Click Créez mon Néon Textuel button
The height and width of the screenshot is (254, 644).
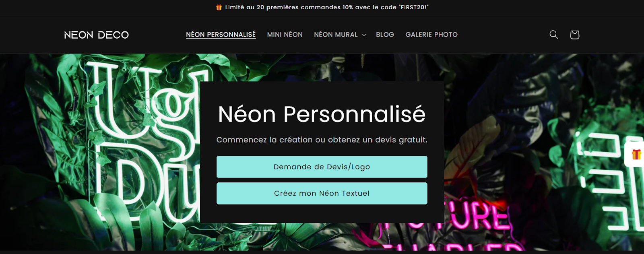(322, 193)
